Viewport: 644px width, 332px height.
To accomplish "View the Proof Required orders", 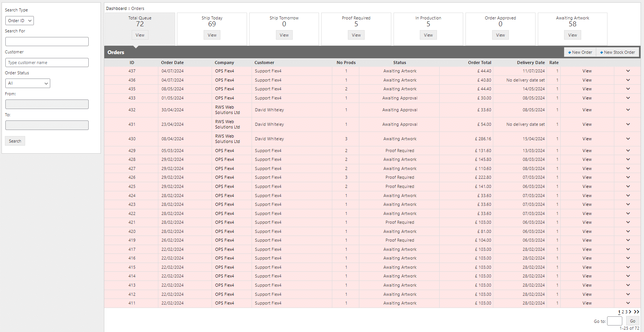I will click(356, 35).
